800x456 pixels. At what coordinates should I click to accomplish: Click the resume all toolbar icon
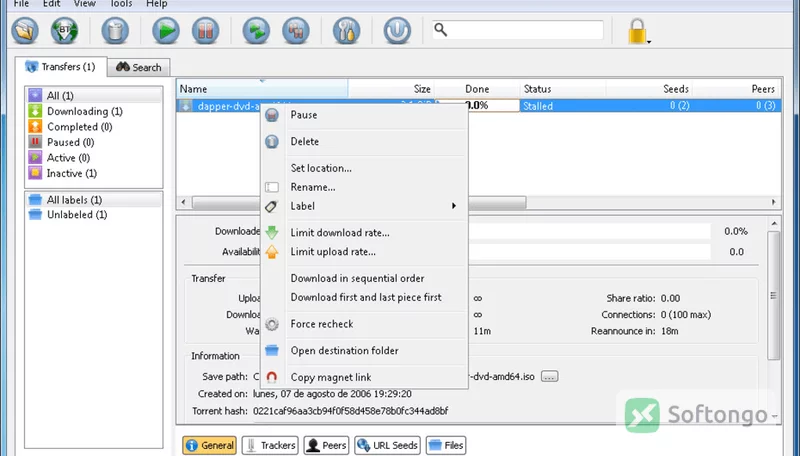tap(256, 31)
